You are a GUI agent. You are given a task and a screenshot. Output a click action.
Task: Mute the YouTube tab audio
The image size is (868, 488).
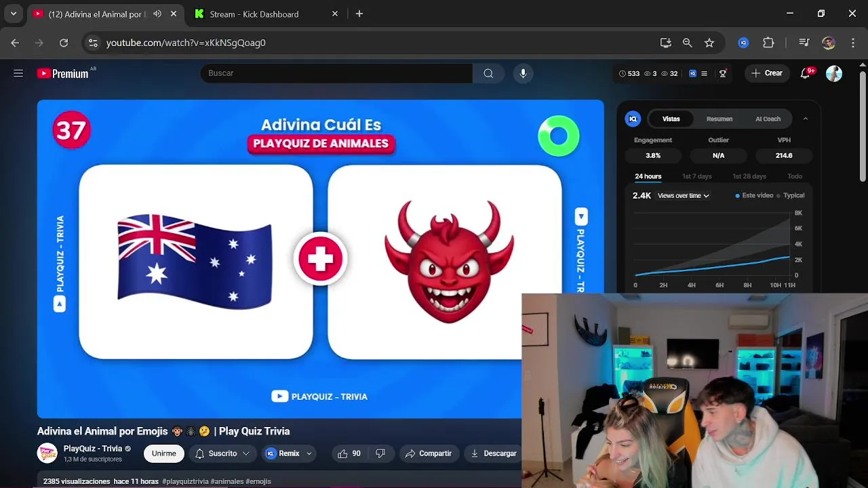click(x=157, y=14)
